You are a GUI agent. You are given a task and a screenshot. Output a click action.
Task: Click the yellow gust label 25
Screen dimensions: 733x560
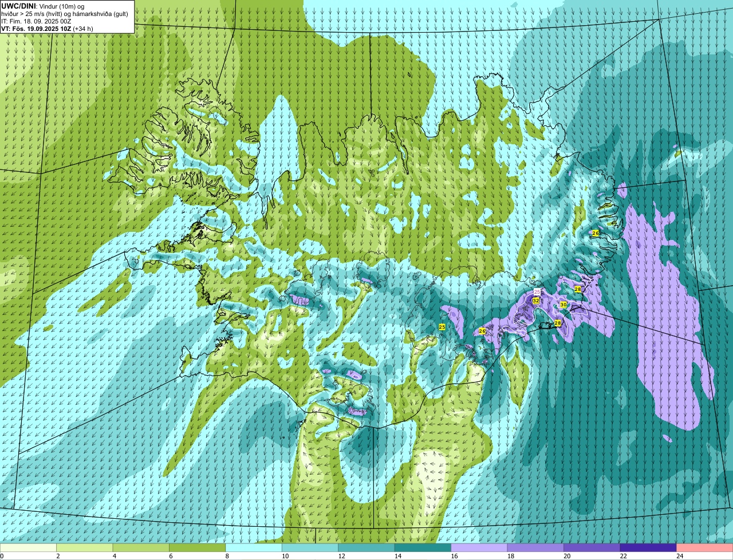tap(442, 326)
